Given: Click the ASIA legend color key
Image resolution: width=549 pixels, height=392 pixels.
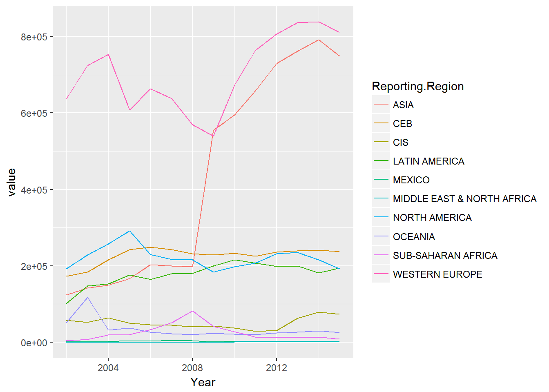Looking at the screenshot, I should [x=381, y=105].
